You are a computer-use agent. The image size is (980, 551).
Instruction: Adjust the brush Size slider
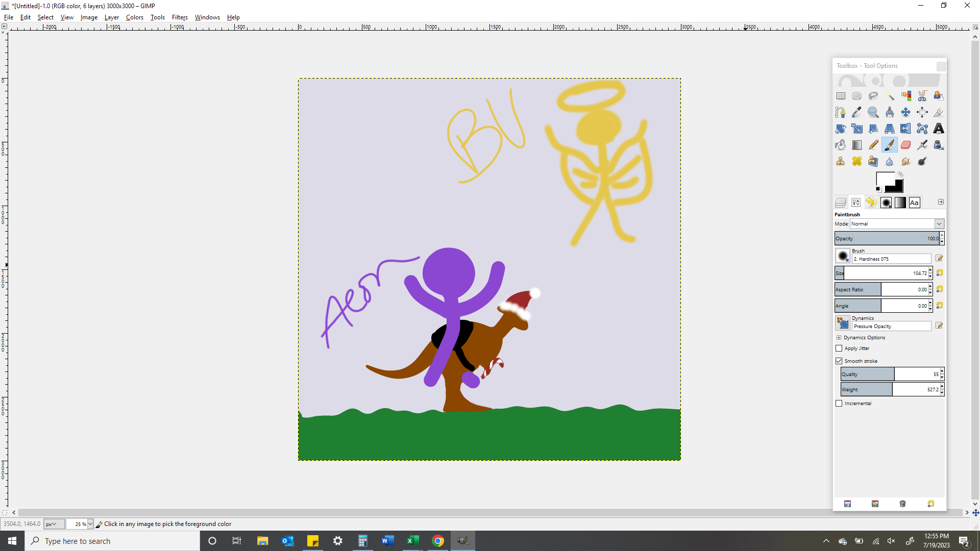881,273
